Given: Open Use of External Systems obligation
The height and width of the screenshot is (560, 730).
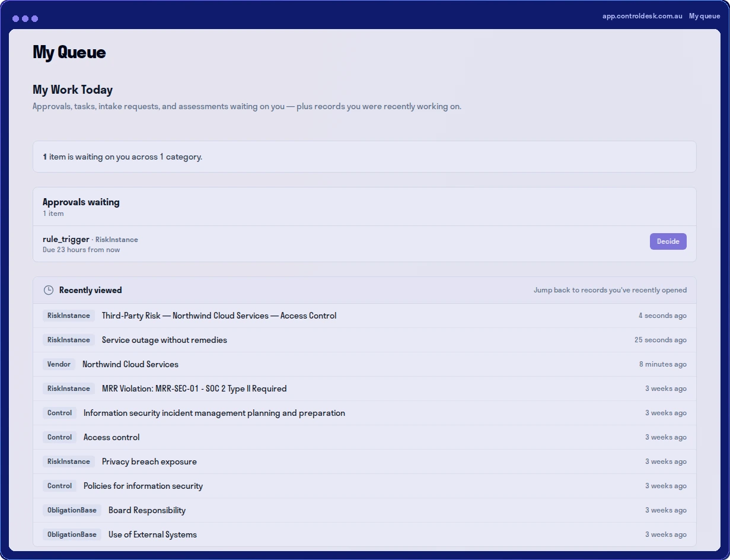Looking at the screenshot, I should point(364,534).
